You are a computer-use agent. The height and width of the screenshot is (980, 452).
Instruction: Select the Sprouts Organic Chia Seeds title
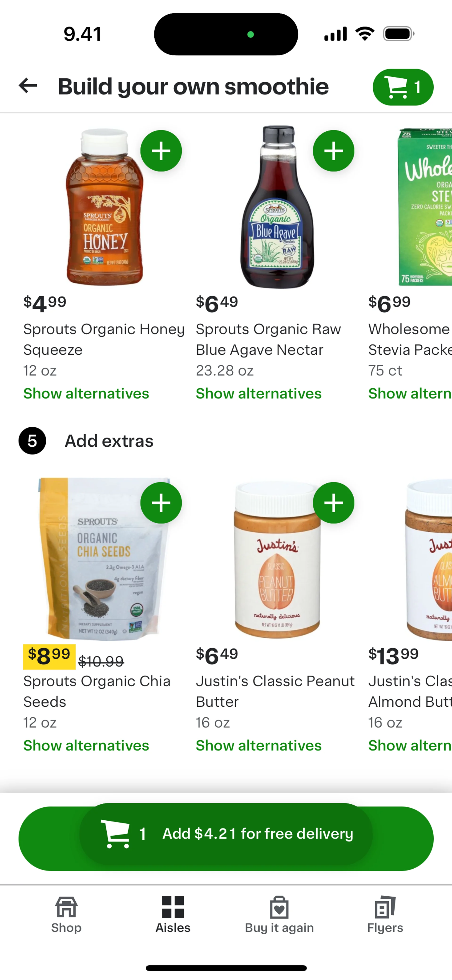pos(97,691)
